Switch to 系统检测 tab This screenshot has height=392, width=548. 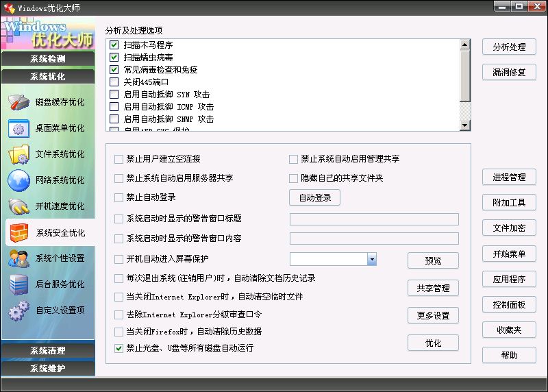pyautogui.click(x=48, y=59)
